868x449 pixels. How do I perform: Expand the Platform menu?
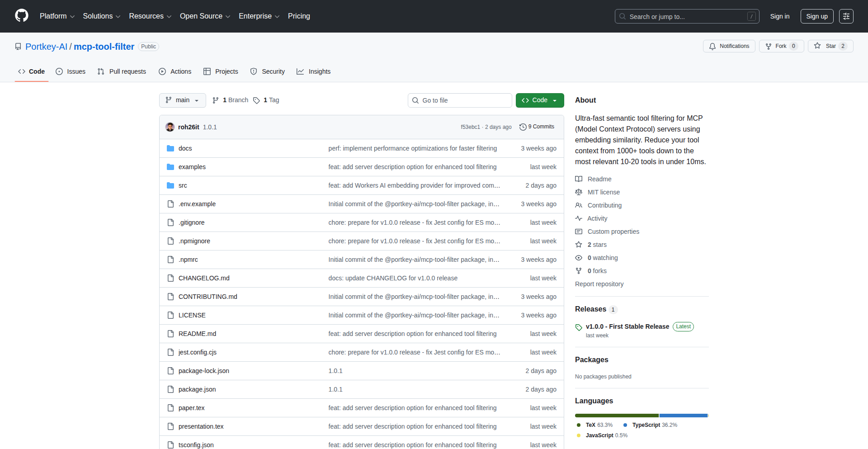click(57, 16)
